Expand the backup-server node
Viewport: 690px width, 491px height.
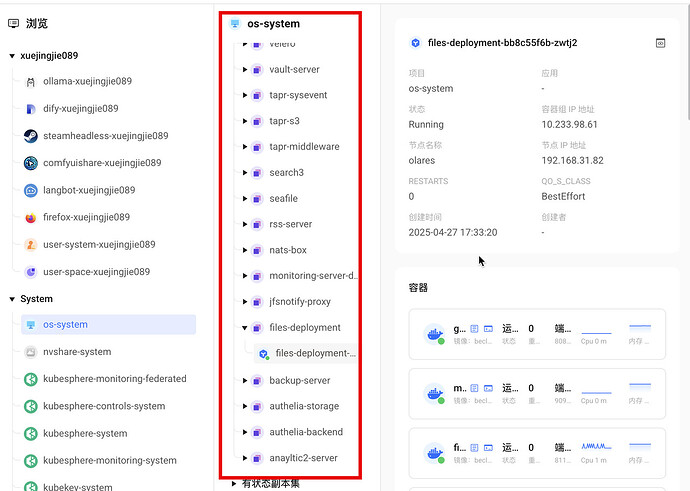[245, 381]
